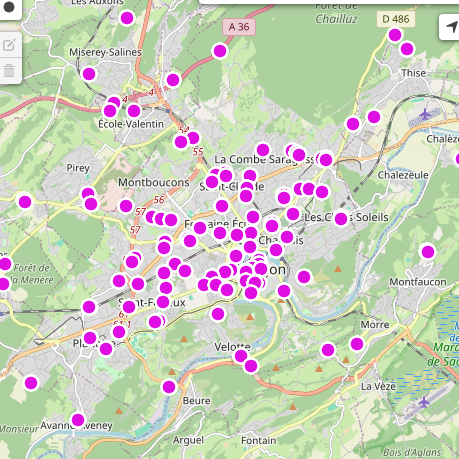Click the Fontain place label
This screenshot has width=459, height=459.
tap(259, 441)
